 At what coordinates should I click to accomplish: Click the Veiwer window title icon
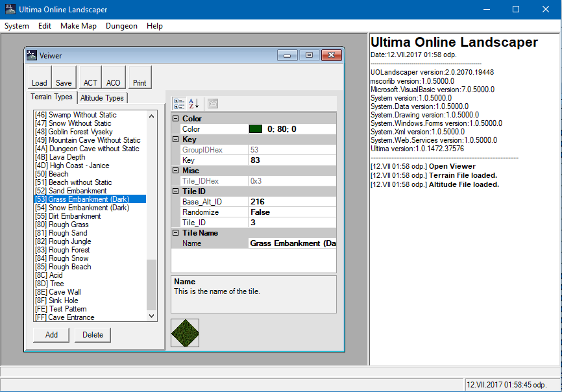32,56
